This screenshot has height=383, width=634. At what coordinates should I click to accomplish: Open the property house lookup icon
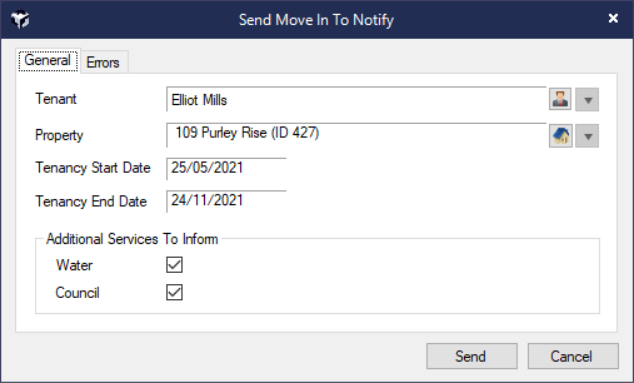click(560, 135)
